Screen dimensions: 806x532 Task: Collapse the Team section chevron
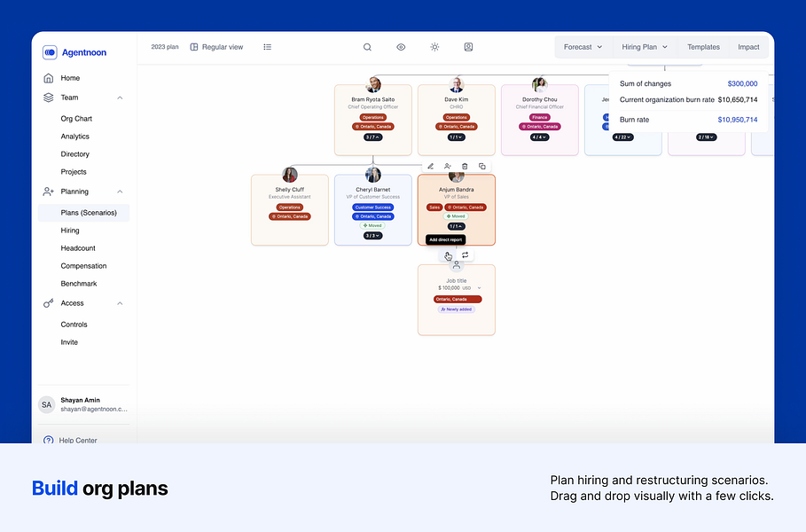click(120, 98)
